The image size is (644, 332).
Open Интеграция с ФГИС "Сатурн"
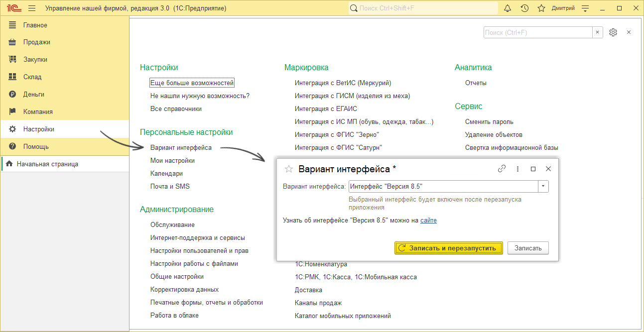[338, 148]
